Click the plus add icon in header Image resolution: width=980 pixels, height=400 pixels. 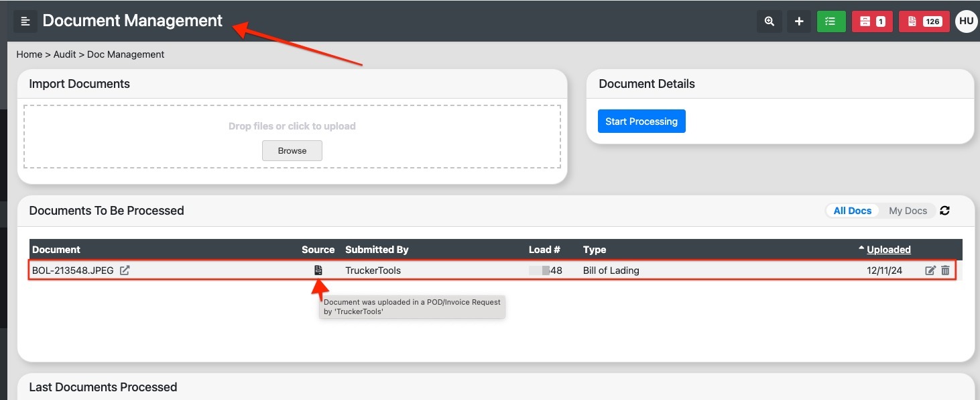pos(799,21)
